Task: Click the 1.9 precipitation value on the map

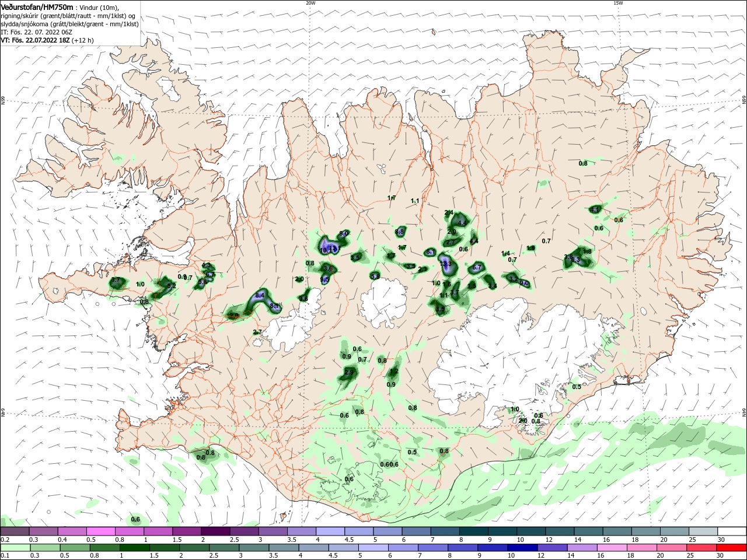Action: (x=530, y=248)
